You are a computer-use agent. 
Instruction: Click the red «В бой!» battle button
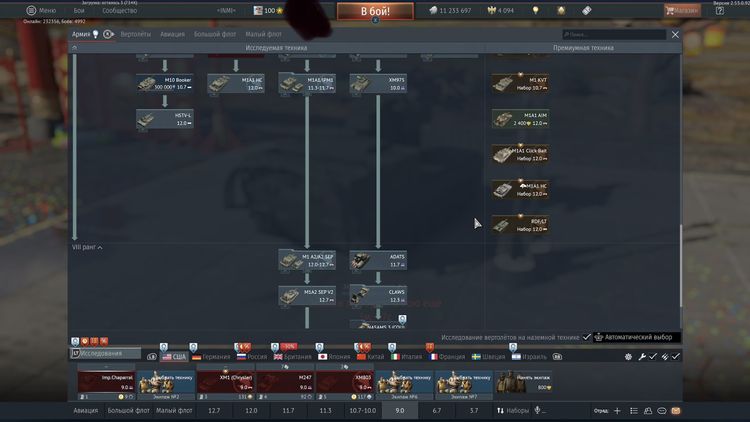tap(374, 11)
